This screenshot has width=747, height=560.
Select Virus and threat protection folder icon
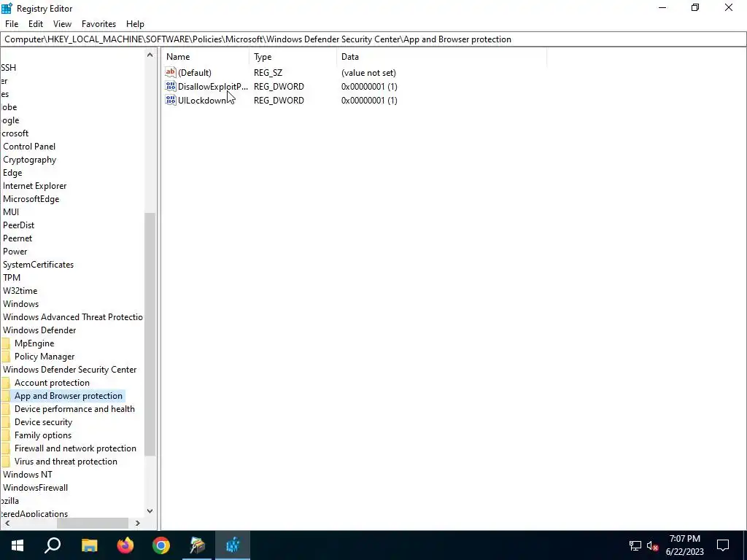(x=6, y=462)
